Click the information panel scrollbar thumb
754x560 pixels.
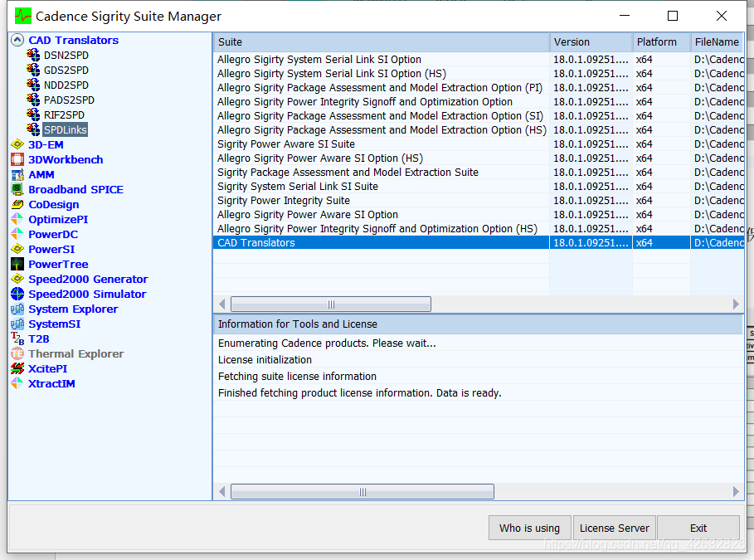362,492
